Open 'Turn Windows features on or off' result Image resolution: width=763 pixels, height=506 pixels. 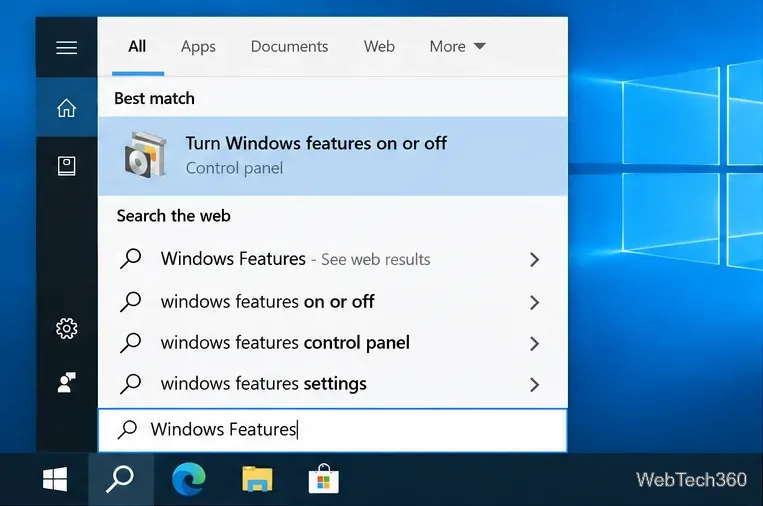coord(333,156)
